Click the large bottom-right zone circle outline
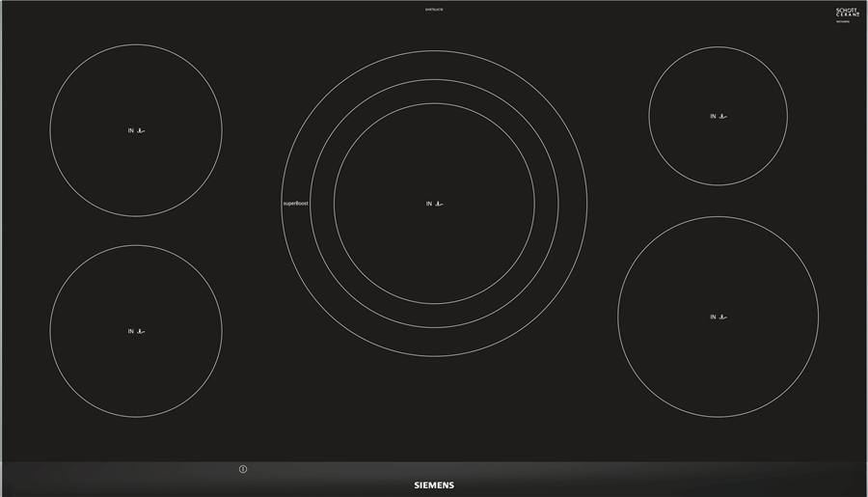The image size is (868, 497). pyautogui.click(x=719, y=217)
